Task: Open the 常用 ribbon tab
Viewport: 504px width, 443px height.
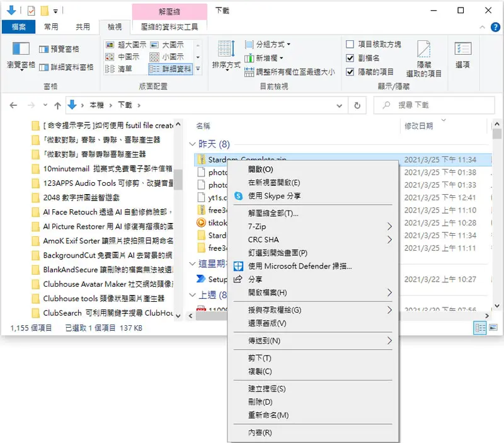Action: click(51, 27)
